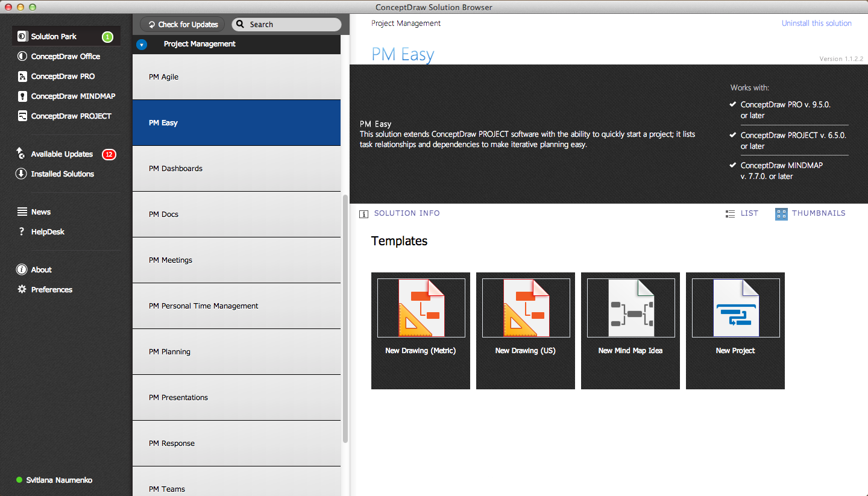Click the Installed Solutions download icon
This screenshot has width=868, height=496.
(21, 174)
